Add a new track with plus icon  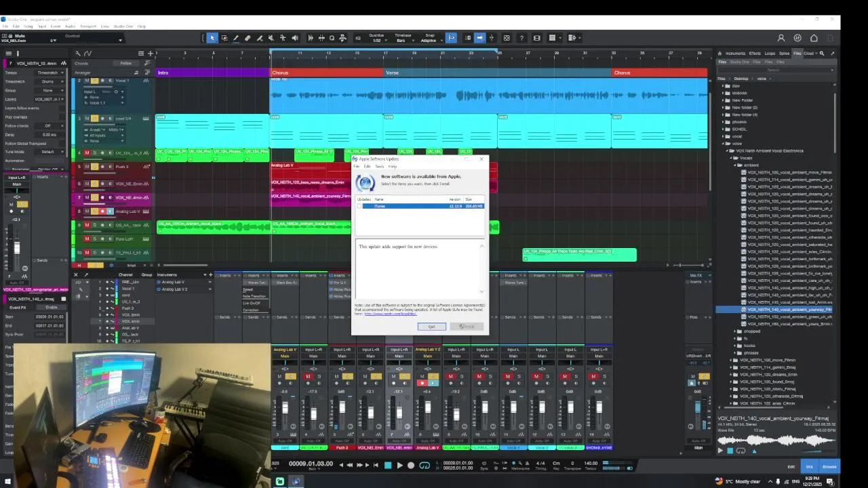pos(150,53)
